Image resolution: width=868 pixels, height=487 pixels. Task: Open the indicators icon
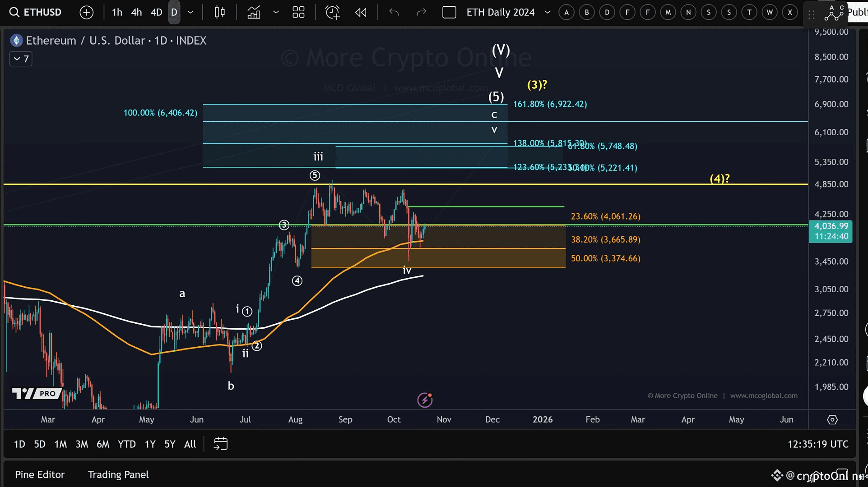(x=254, y=12)
